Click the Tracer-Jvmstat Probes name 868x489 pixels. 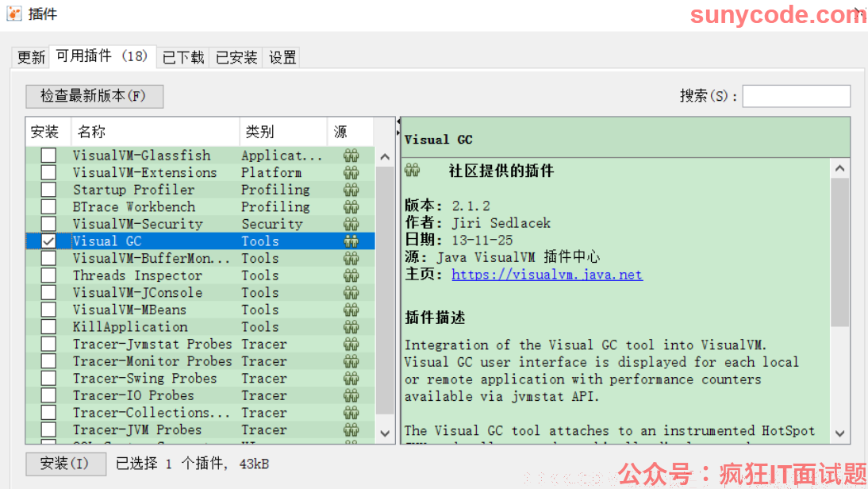(152, 345)
